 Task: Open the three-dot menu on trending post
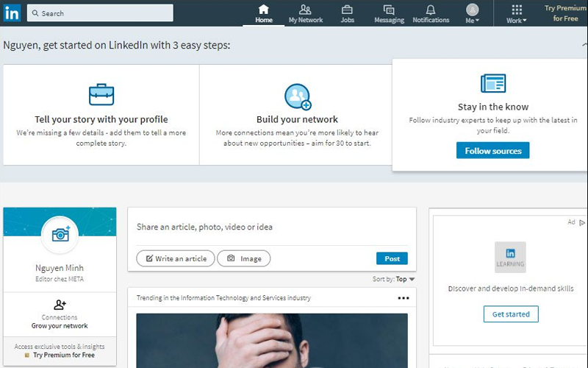click(x=404, y=298)
